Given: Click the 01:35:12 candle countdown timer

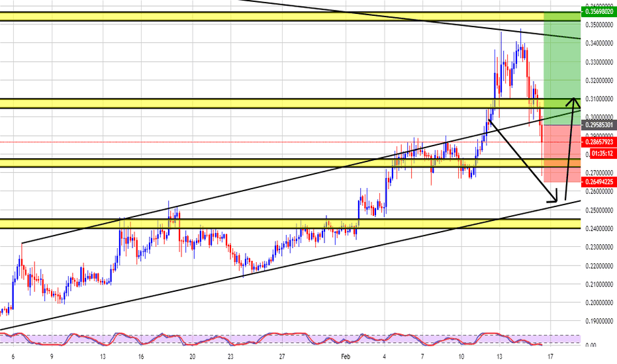Looking at the screenshot, I should [x=602, y=153].
